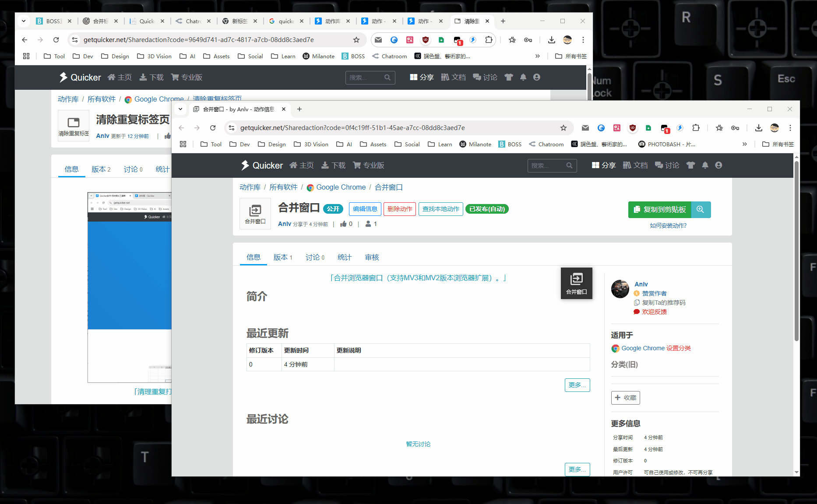The image size is (817, 504).
Task: Switch to 统计 tab in front window
Action: click(345, 257)
